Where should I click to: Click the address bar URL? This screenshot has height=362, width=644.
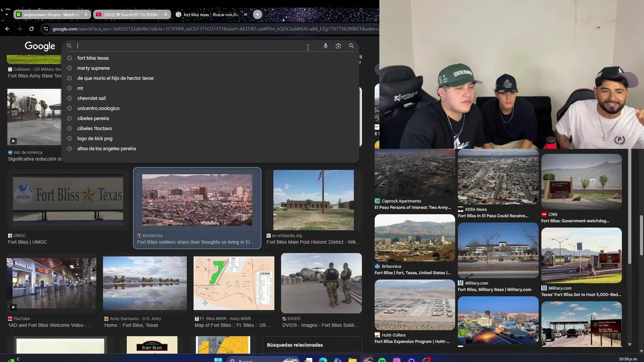tap(215, 29)
